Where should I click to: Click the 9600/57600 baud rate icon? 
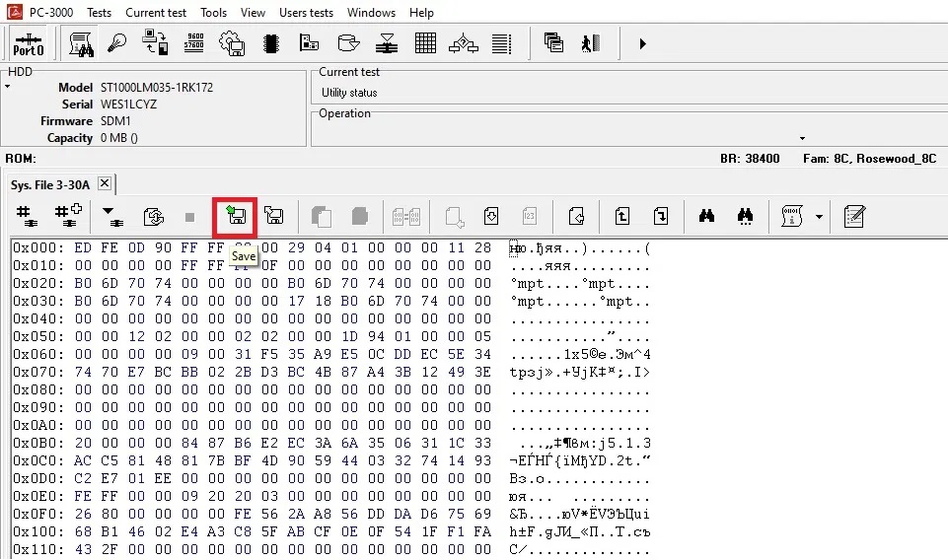pos(194,43)
